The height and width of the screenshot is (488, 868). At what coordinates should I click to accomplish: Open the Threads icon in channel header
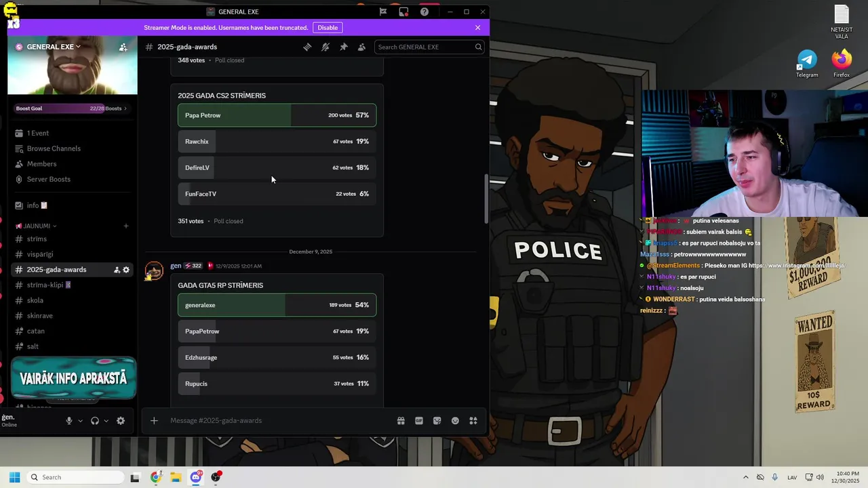(x=307, y=47)
